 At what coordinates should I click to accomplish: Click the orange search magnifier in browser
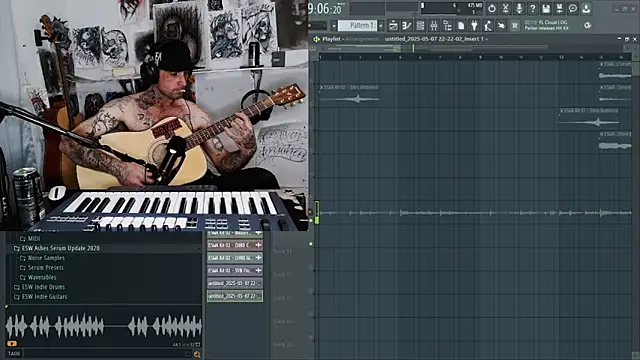pyautogui.click(x=197, y=354)
